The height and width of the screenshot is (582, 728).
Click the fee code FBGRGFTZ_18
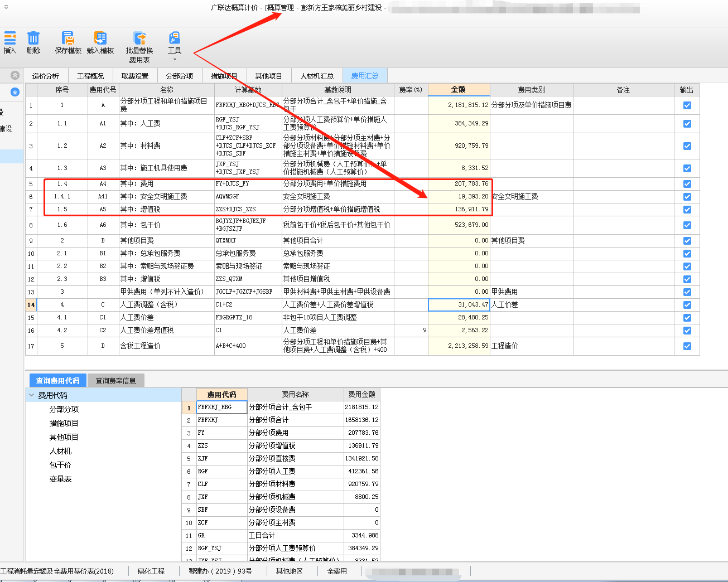coord(248,318)
